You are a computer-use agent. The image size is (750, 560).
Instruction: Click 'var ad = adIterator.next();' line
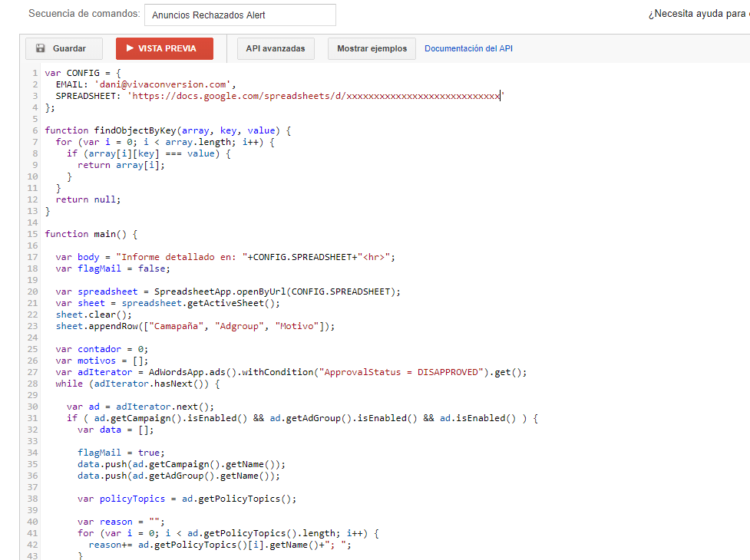(140, 407)
